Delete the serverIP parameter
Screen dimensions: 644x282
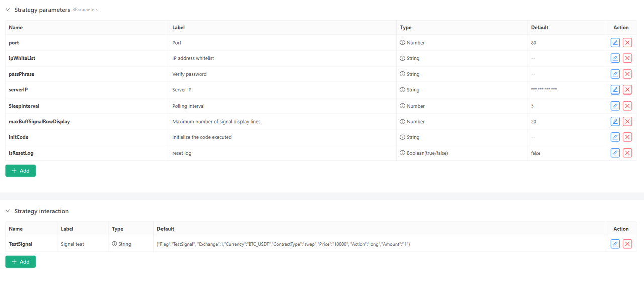pyautogui.click(x=627, y=90)
